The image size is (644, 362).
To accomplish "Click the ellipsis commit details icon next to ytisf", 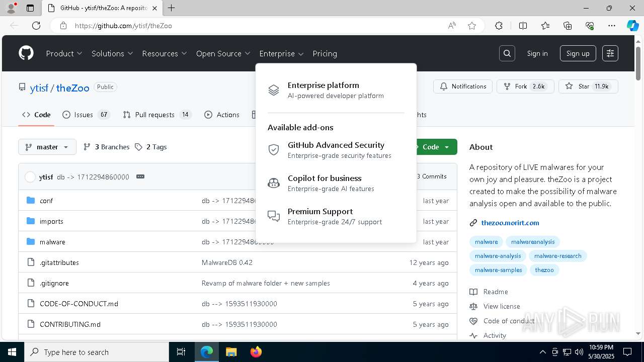I will pyautogui.click(x=140, y=176).
